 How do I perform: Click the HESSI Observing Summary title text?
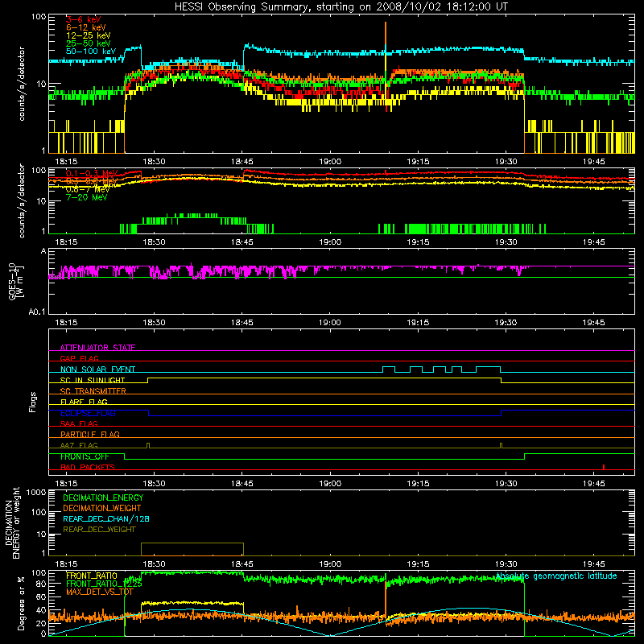point(341,6)
